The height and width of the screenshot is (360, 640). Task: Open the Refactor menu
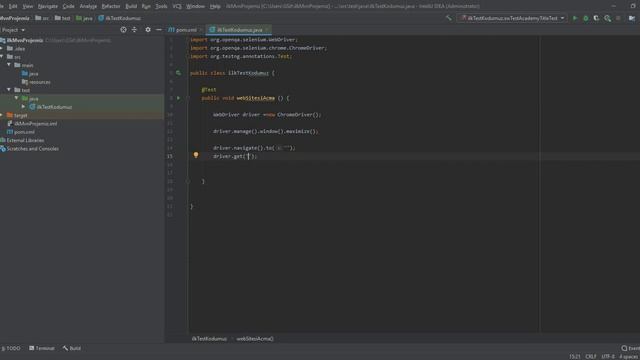click(x=111, y=6)
